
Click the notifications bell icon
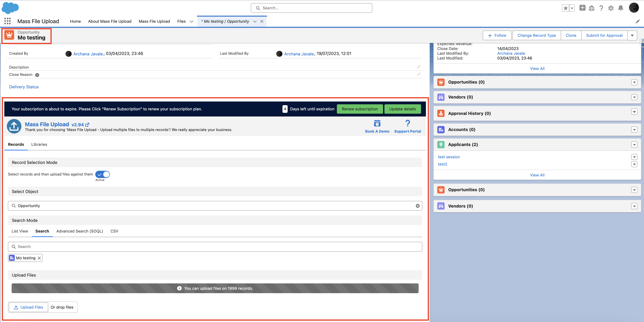coord(621,8)
